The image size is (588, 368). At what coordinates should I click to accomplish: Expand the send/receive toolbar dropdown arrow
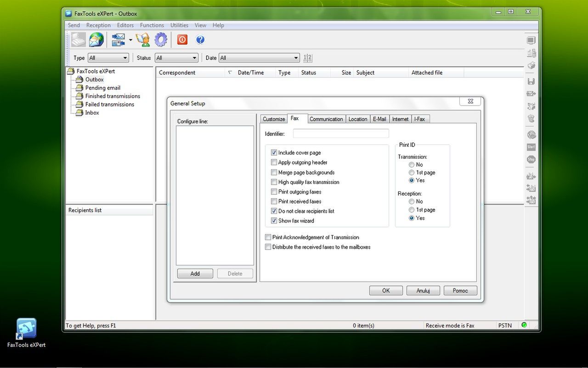(x=130, y=40)
